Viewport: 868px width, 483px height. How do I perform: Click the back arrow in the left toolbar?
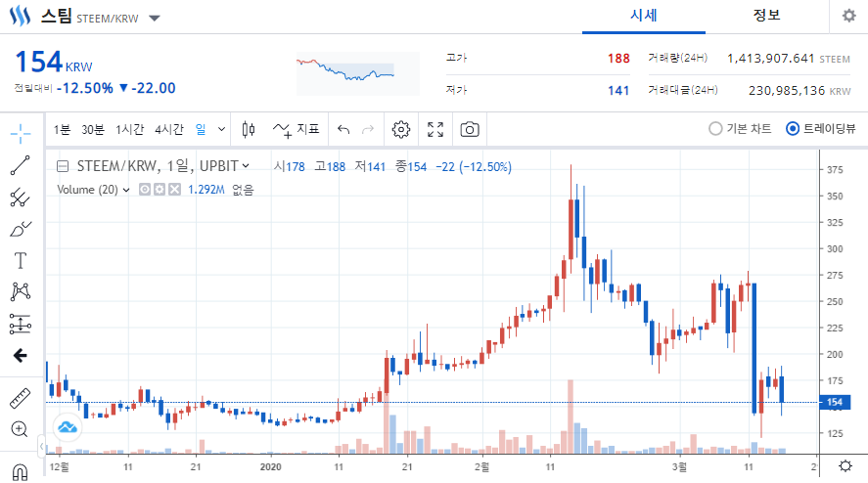pos(21,355)
